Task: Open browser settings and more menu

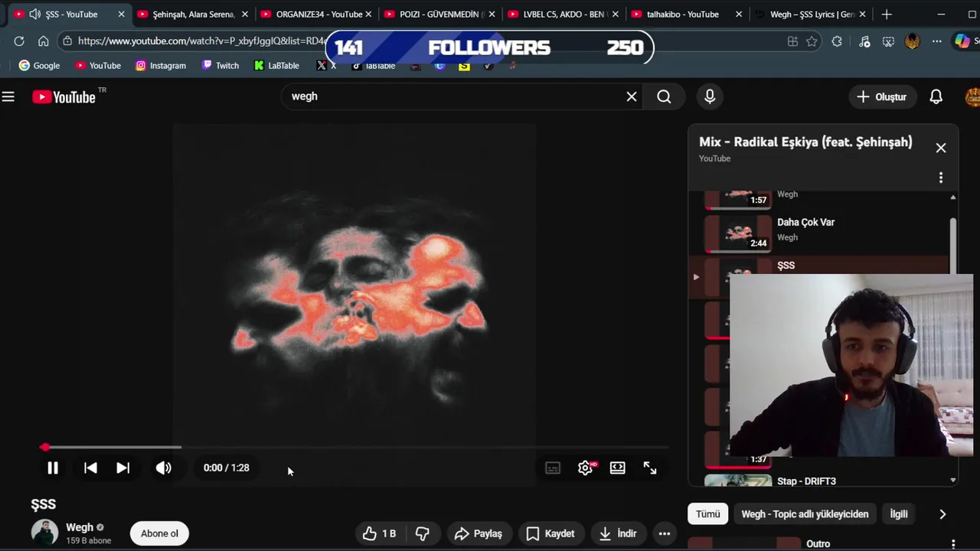Action: (x=937, y=41)
